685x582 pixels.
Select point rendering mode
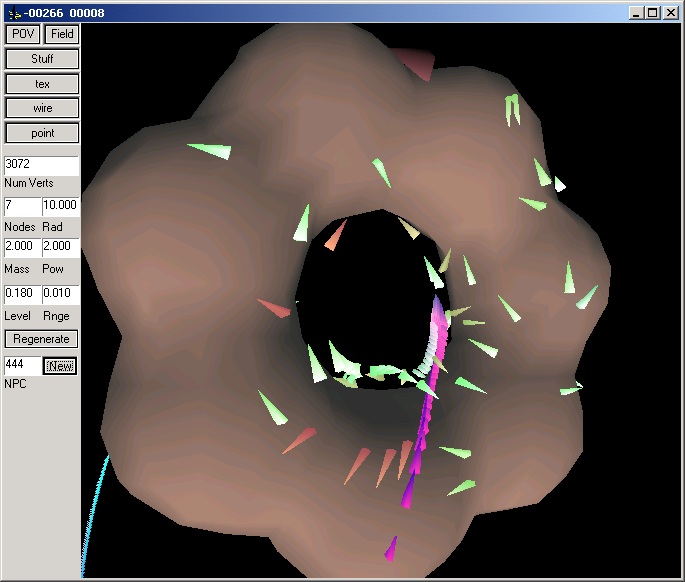tap(42, 133)
